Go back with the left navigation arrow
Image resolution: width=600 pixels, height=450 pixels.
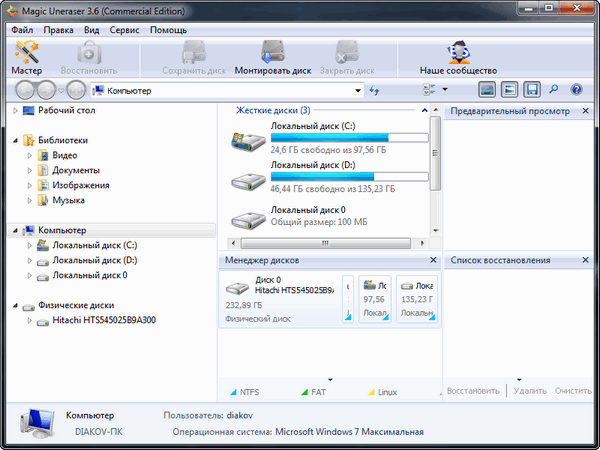pyautogui.click(x=26, y=90)
